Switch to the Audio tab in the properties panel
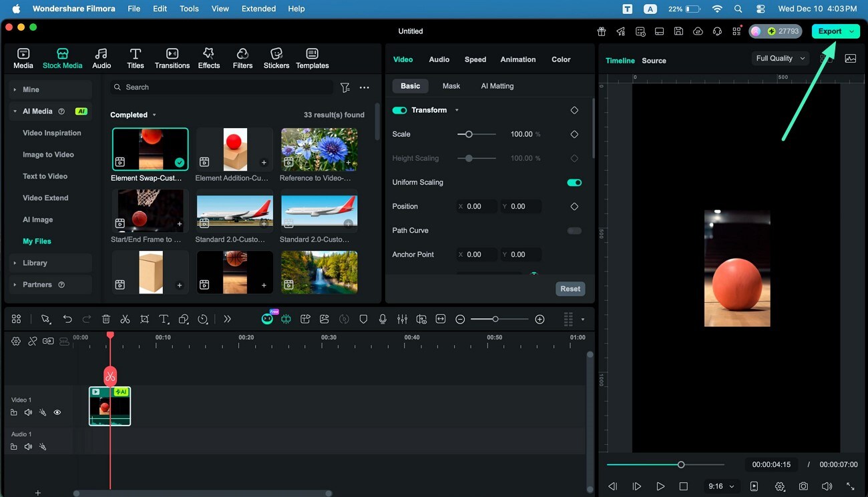868x497 pixels. pos(439,59)
